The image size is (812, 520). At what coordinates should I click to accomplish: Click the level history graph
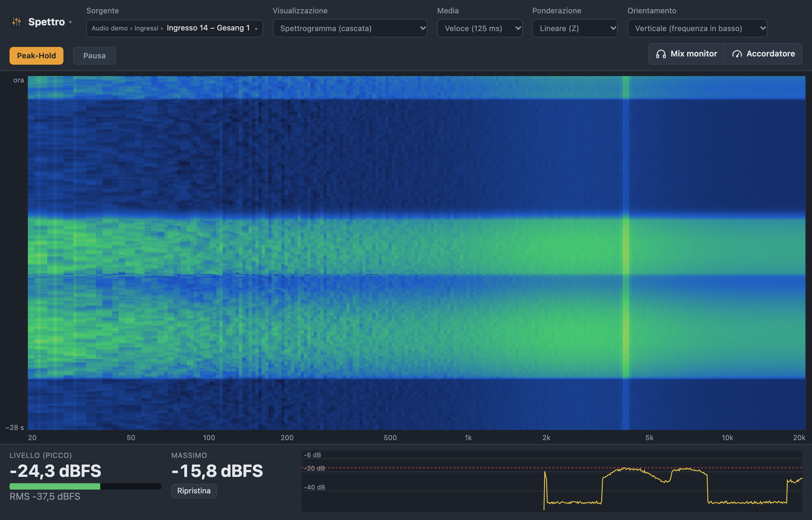552,481
